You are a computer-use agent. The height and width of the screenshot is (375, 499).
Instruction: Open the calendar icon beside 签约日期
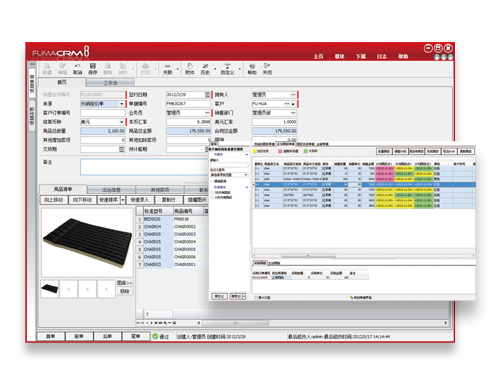coord(207,95)
